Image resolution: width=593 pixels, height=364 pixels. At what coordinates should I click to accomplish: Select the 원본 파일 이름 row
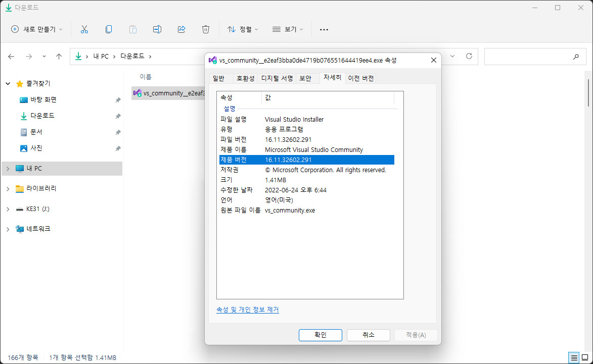pos(307,211)
